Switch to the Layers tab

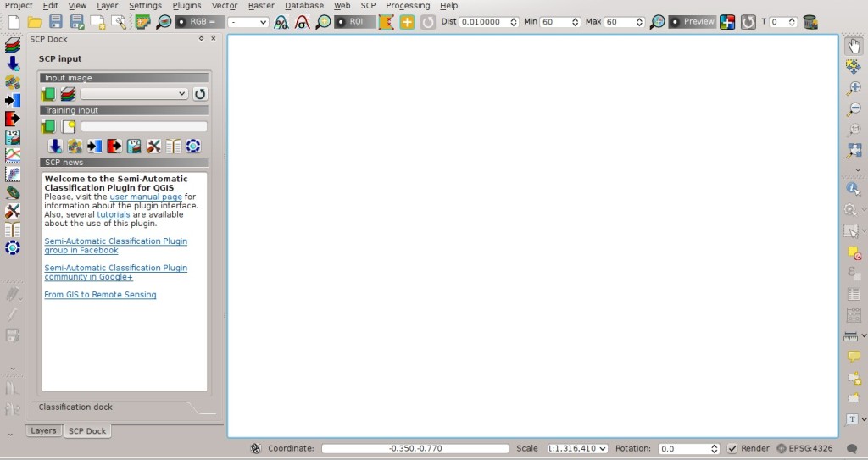(43, 430)
